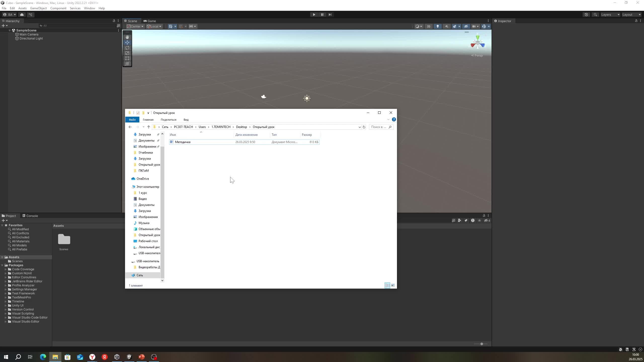Select the Методичка Word document
644x362 pixels.
pos(183,142)
